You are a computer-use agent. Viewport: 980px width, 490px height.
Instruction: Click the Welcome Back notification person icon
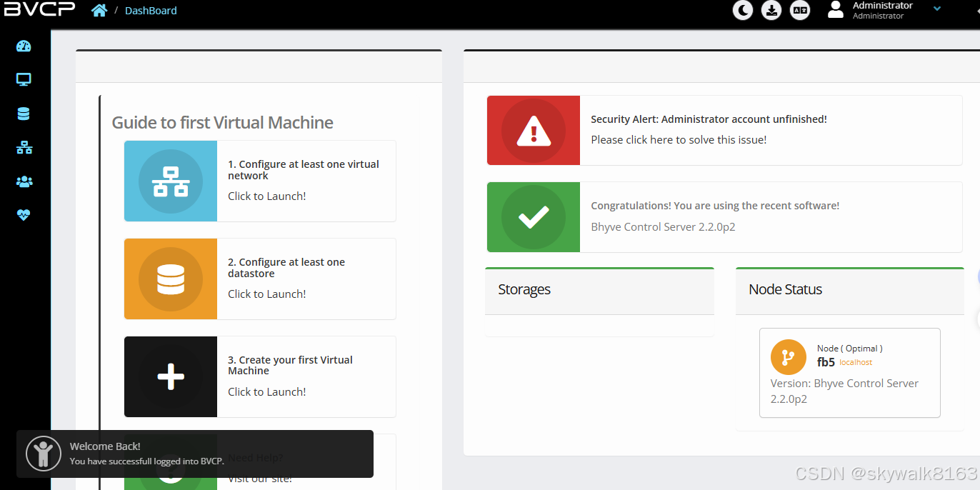(x=44, y=454)
